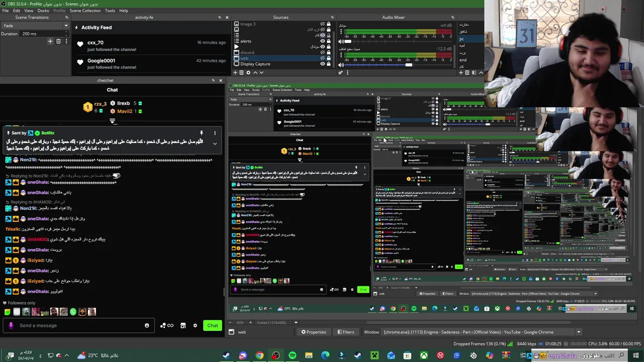The image size is (644, 362).
Task: Open Audio Mixer advanced properties gear
Action: point(341,72)
